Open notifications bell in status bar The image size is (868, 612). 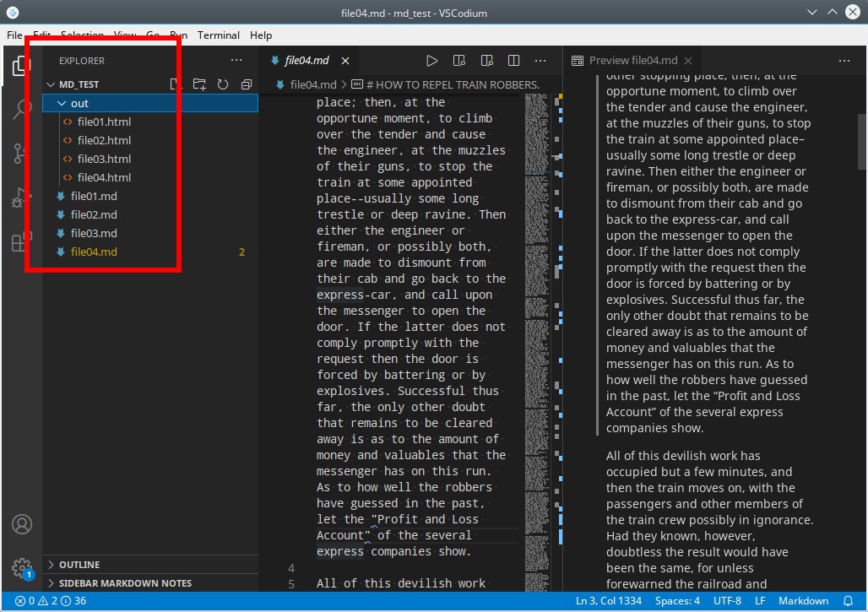click(849, 601)
